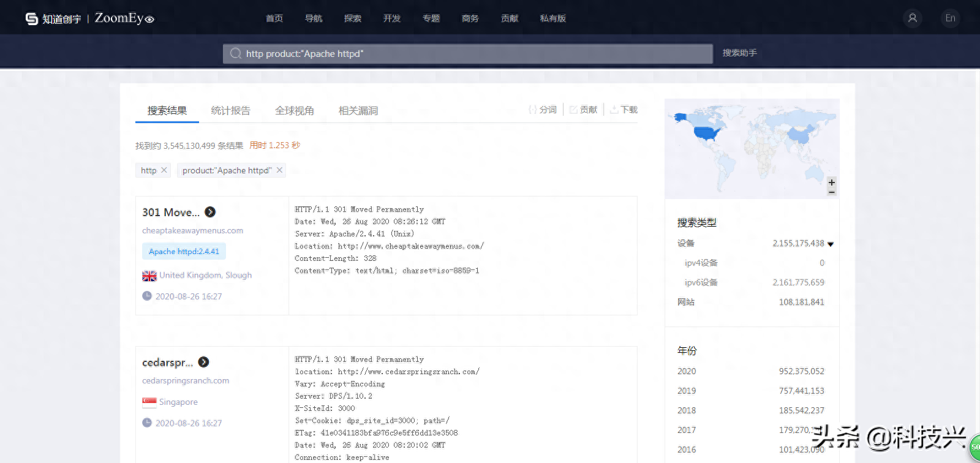The image size is (980, 463).
Task: Open 专题 in top navigation
Action: [431, 18]
